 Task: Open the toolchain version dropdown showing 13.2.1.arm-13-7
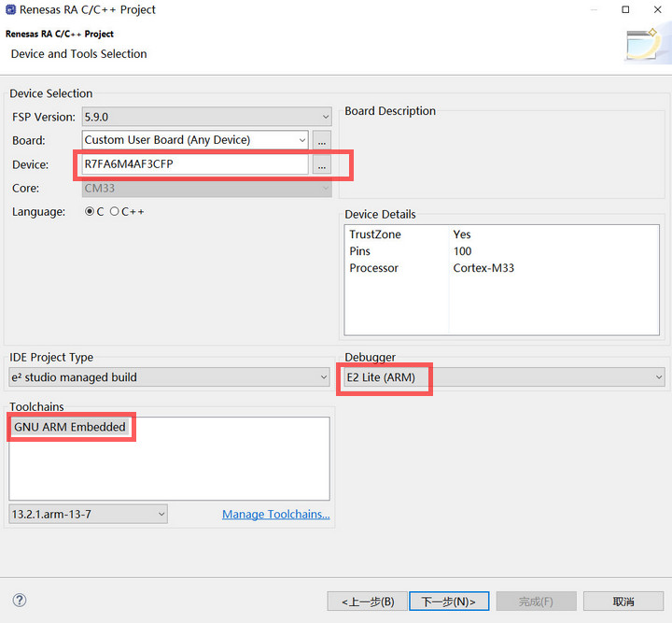click(88, 514)
